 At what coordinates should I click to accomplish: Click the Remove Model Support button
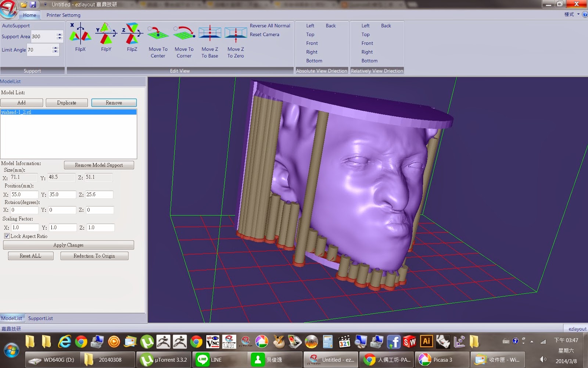coord(99,165)
